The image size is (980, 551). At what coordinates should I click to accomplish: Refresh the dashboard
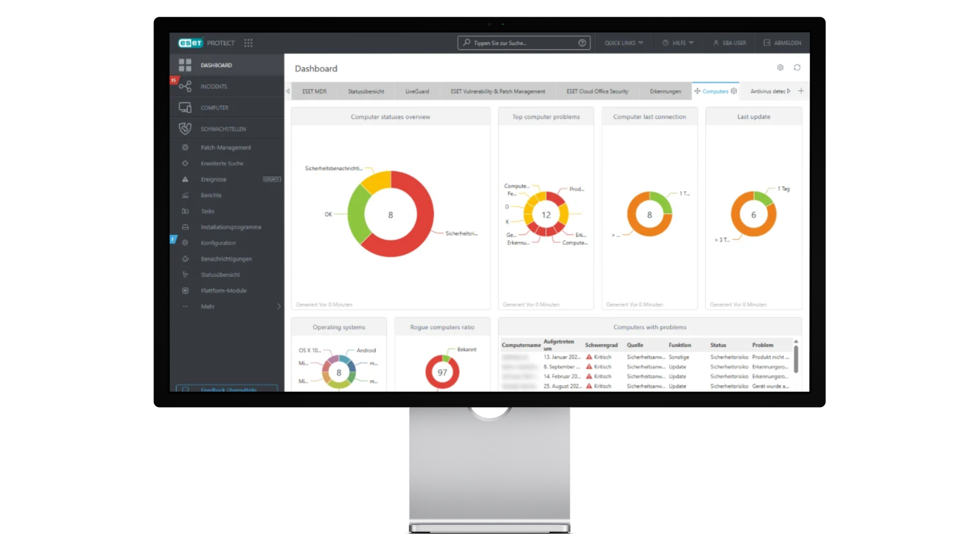coord(797,67)
